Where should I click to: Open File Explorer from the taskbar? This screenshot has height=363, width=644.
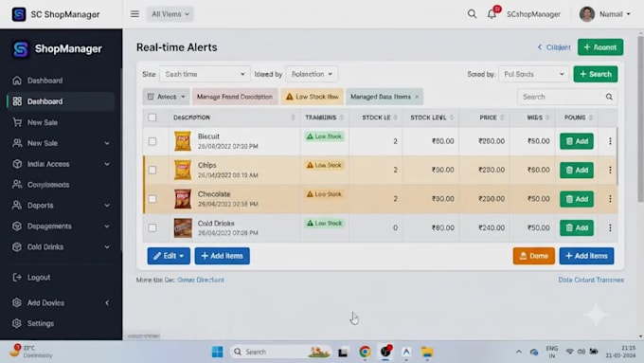(427, 352)
